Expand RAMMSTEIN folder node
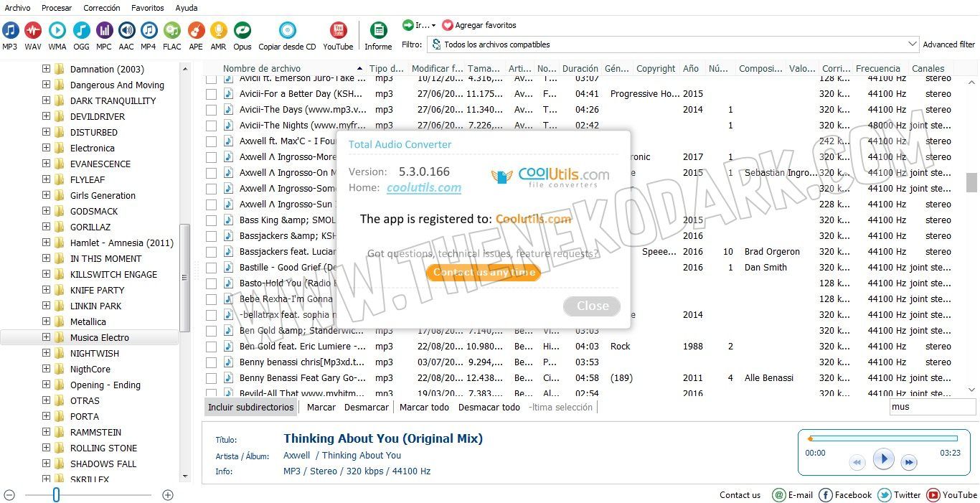The height and width of the screenshot is (503, 980). point(47,432)
